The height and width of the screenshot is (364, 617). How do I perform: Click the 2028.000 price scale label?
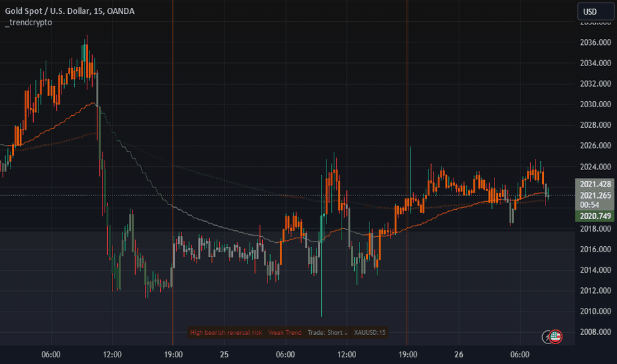coord(595,125)
